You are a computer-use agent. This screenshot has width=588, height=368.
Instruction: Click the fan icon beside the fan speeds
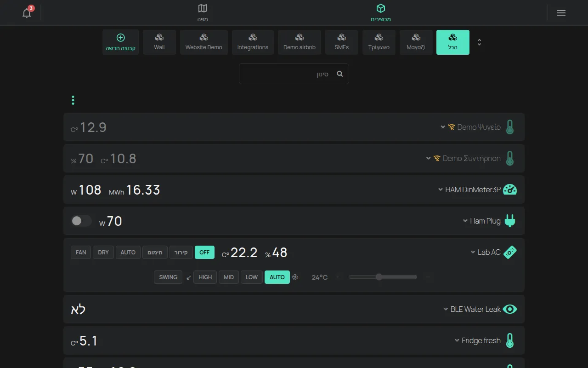click(295, 277)
